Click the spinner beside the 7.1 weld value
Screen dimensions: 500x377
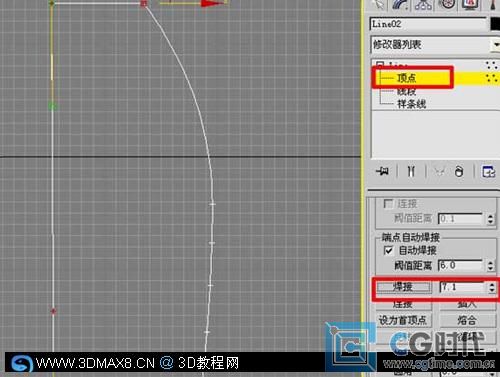[x=492, y=287]
